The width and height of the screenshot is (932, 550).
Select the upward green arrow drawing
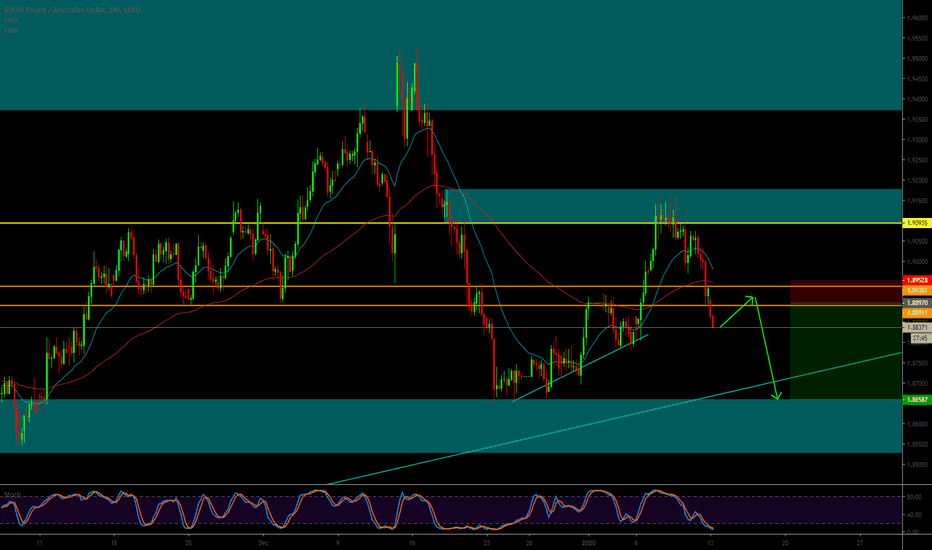735,310
